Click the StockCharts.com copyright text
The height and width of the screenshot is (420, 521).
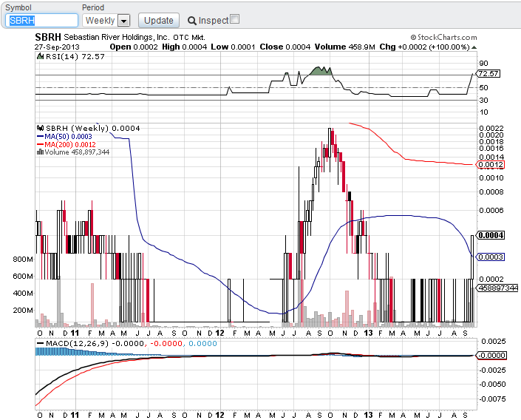point(444,37)
